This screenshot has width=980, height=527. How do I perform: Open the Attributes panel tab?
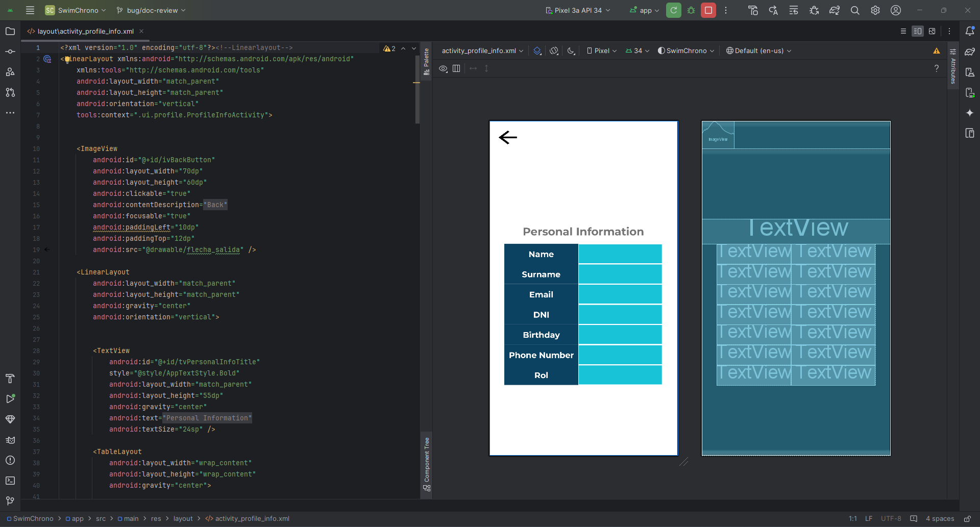pos(953,66)
